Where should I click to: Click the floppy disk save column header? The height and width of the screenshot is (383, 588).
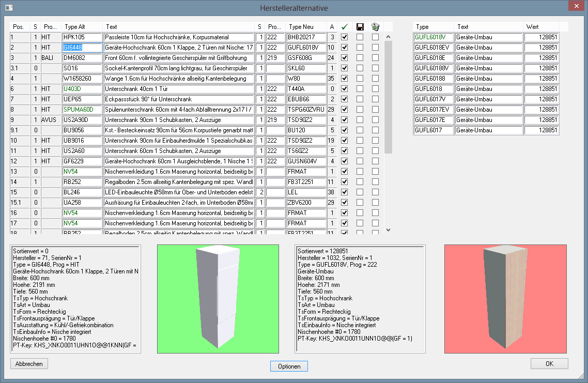[360, 27]
